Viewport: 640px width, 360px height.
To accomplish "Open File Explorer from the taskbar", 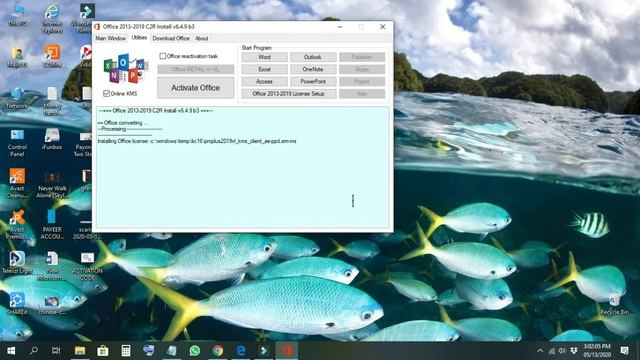I will (80, 351).
